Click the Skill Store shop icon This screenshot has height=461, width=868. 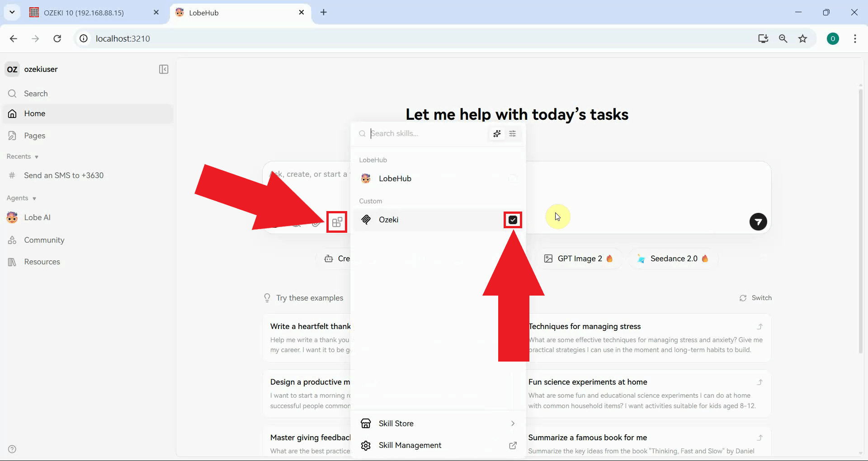point(366,423)
